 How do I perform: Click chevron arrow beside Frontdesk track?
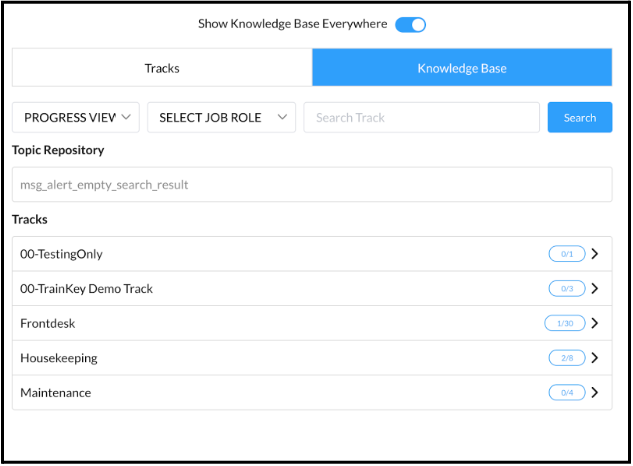[x=595, y=323]
